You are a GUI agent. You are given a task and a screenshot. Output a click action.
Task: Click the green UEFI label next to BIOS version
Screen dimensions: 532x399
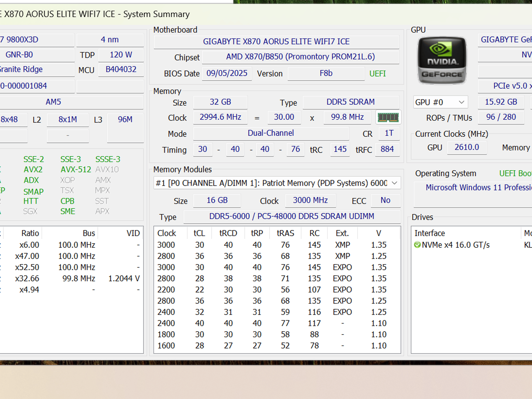pyautogui.click(x=377, y=74)
